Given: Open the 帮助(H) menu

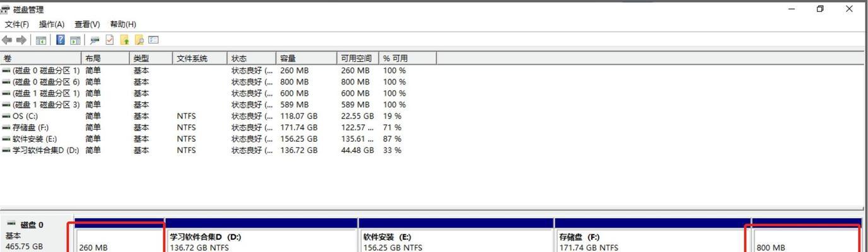Looking at the screenshot, I should [x=123, y=24].
